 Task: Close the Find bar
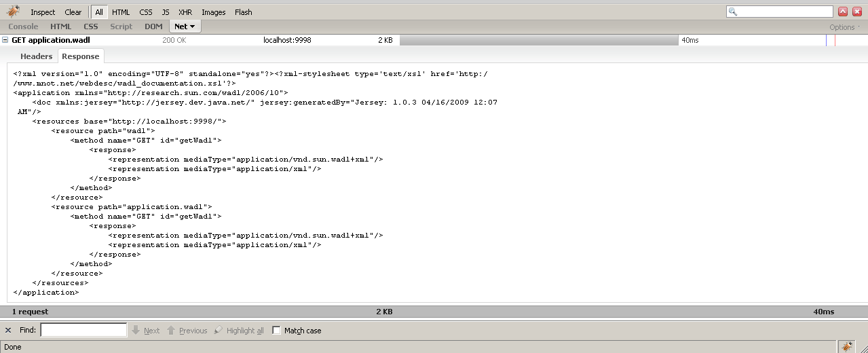(8, 331)
